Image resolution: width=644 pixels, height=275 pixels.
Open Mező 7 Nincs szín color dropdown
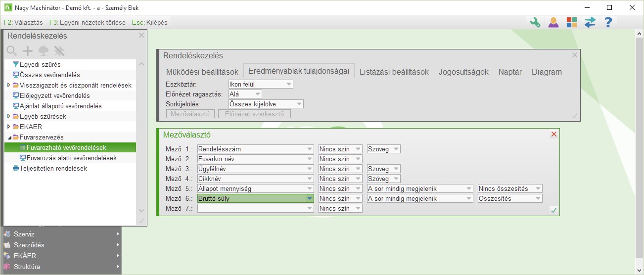point(340,208)
